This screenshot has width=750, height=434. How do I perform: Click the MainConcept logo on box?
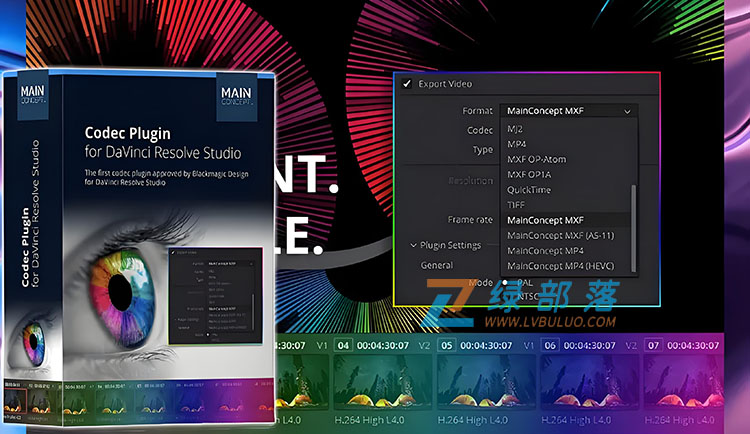coord(236,96)
